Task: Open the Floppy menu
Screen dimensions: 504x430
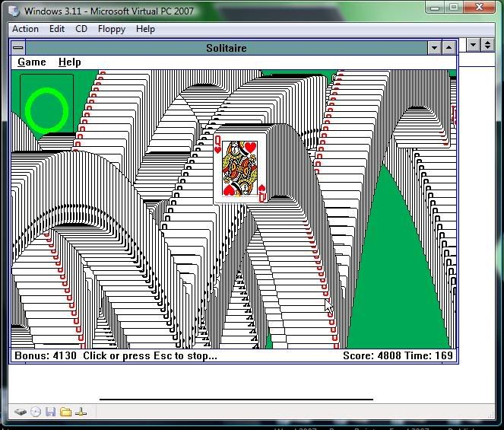Action: coord(112,29)
